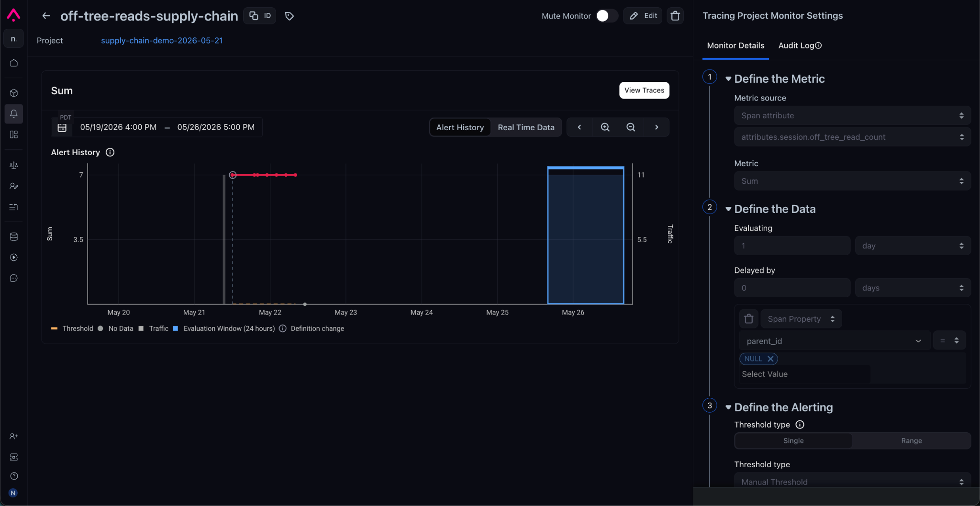Open the list-with-arrow sidebar icon
Viewport: 980px width, 506px height.
14,207
